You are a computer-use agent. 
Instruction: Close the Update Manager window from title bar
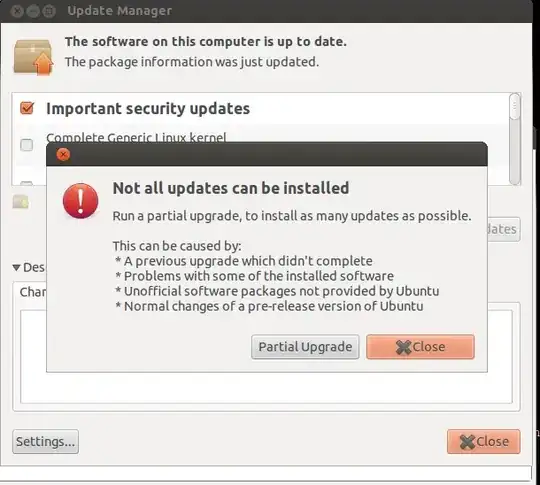point(17,11)
